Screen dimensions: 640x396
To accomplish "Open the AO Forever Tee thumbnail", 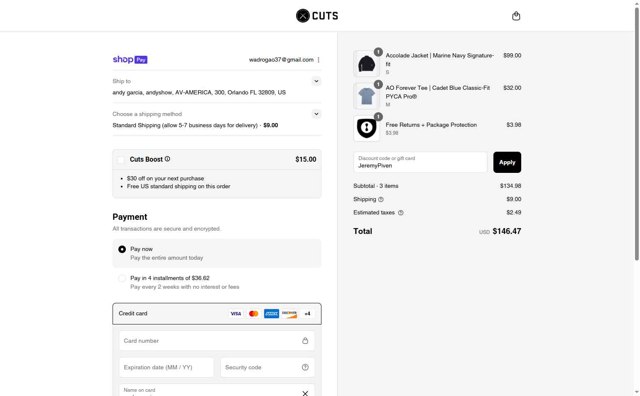I will point(367,96).
